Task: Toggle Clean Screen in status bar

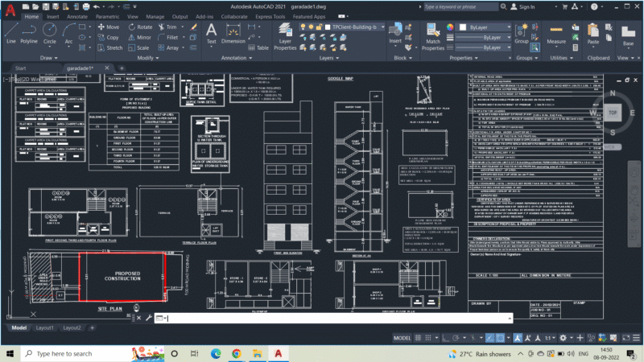Action: click(x=626, y=338)
